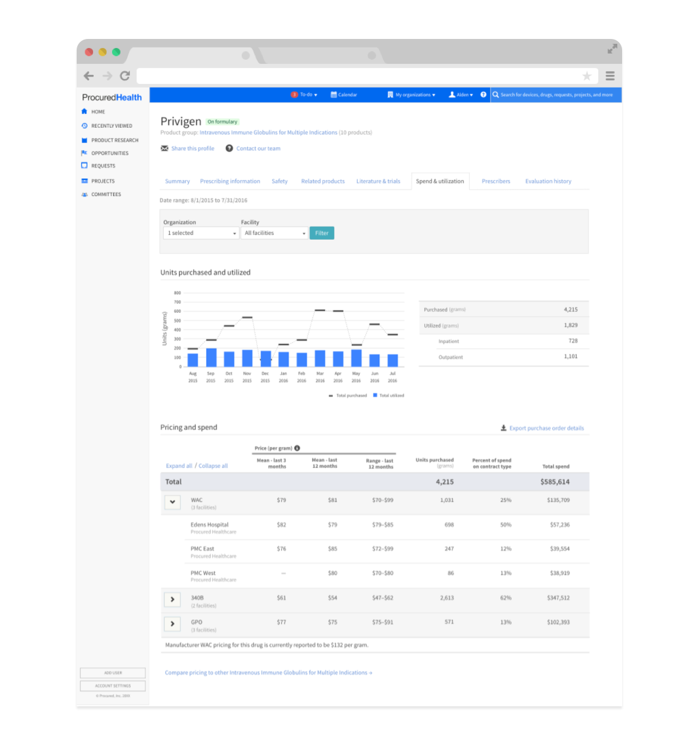Click the browser reload icon

coord(125,75)
